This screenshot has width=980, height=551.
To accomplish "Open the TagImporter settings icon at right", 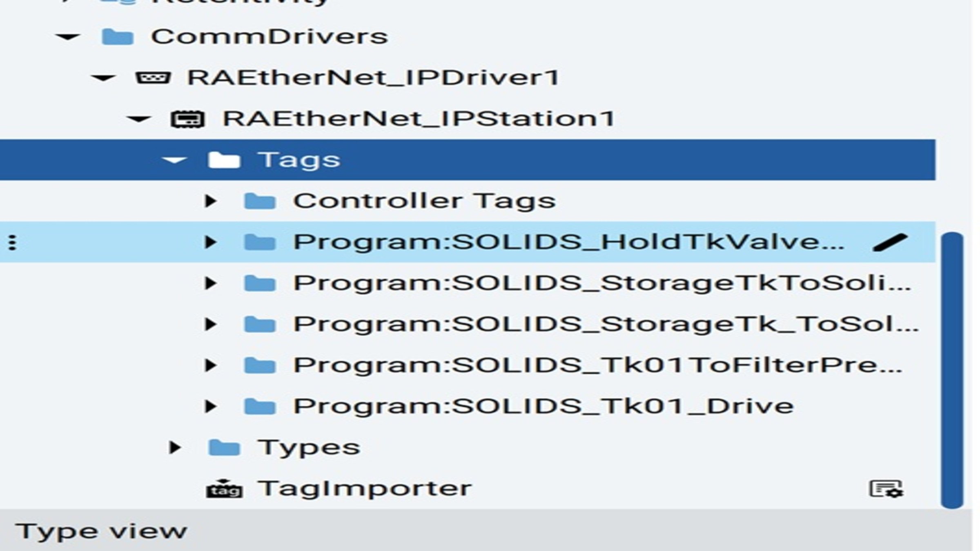I will coord(886,489).
